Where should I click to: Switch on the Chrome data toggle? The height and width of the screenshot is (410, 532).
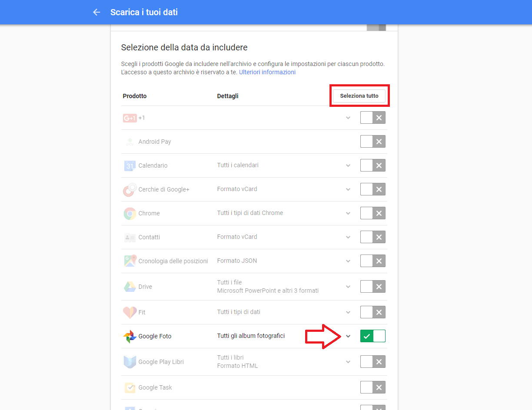point(373,213)
